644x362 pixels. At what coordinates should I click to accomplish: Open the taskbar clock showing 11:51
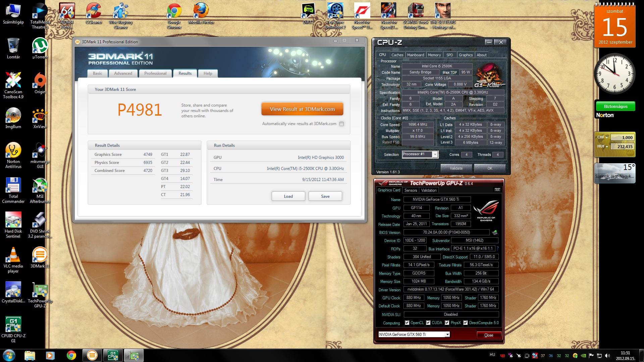point(625,356)
